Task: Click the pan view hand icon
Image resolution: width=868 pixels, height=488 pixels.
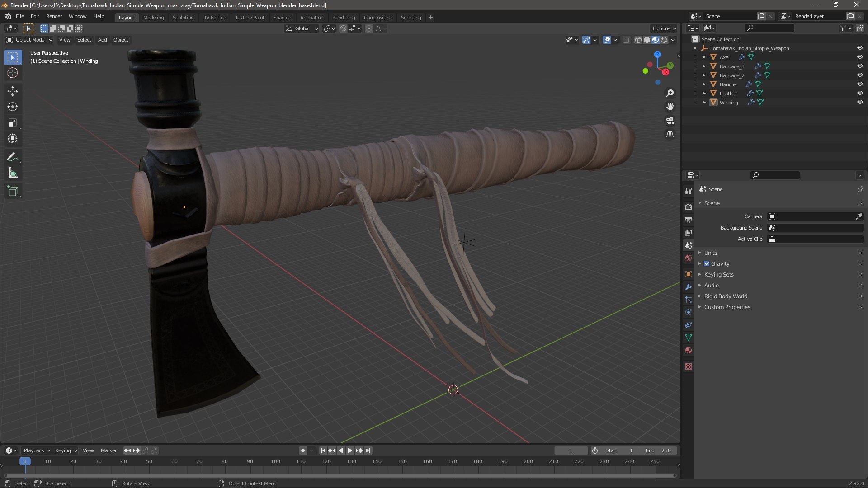Action: click(x=670, y=107)
